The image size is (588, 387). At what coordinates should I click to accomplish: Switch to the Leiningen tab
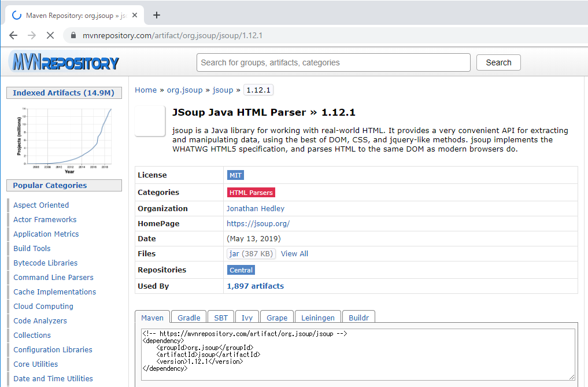317,318
